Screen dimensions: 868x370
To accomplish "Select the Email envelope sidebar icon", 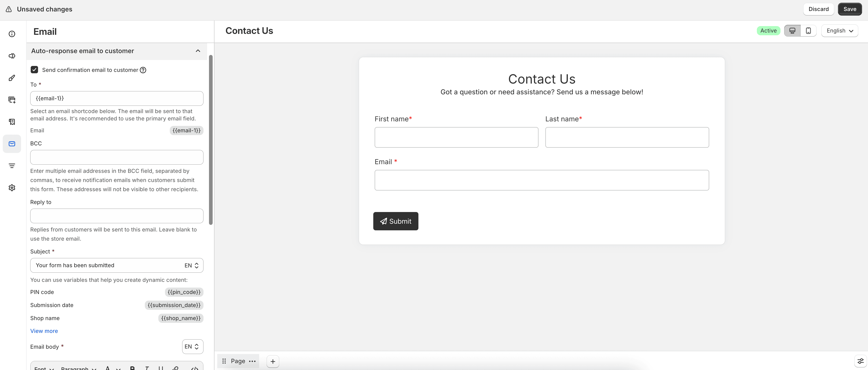I will click(12, 144).
